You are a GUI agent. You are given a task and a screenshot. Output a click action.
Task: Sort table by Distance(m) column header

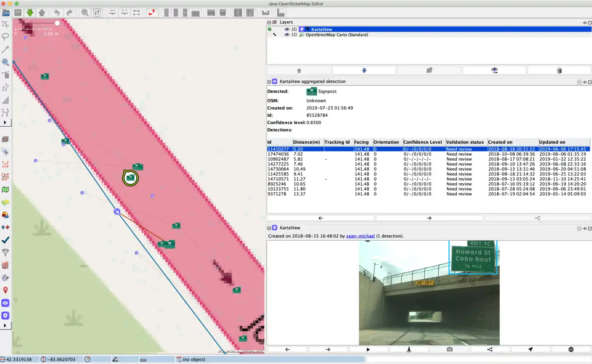tap(307, 142)
